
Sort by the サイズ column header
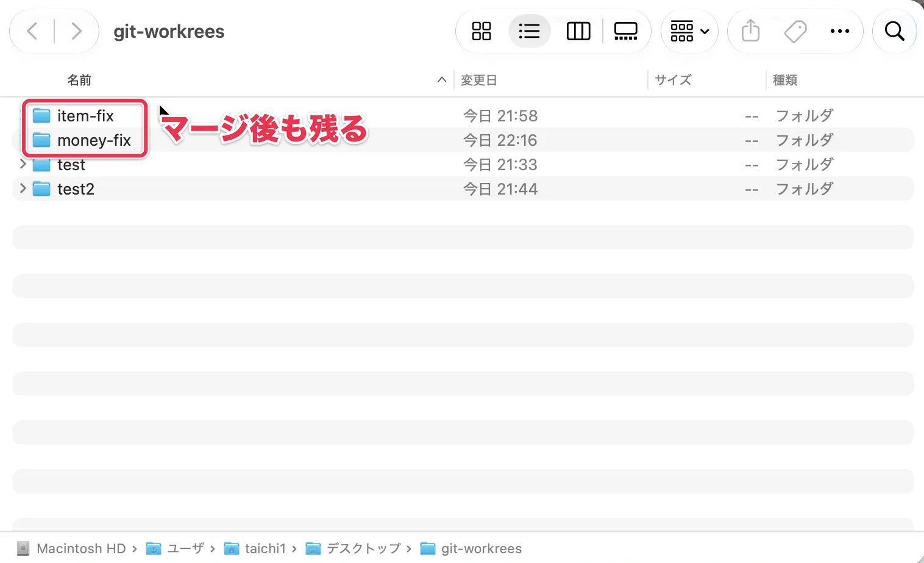coord(673,80)
